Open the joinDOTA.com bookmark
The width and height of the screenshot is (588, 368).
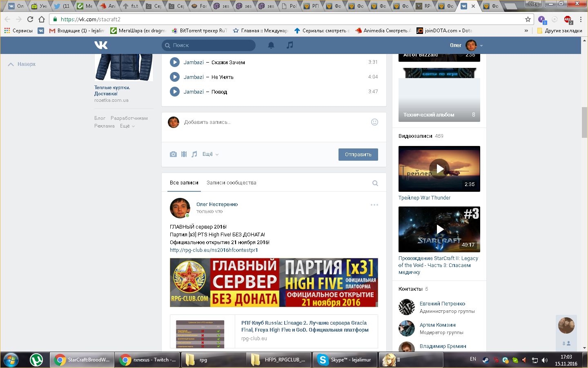444,30
